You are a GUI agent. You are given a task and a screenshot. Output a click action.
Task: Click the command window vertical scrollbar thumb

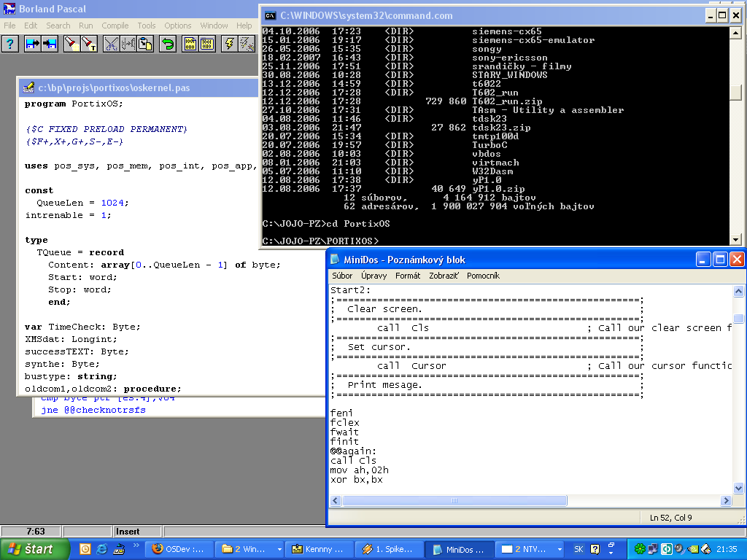click(735, 93)
